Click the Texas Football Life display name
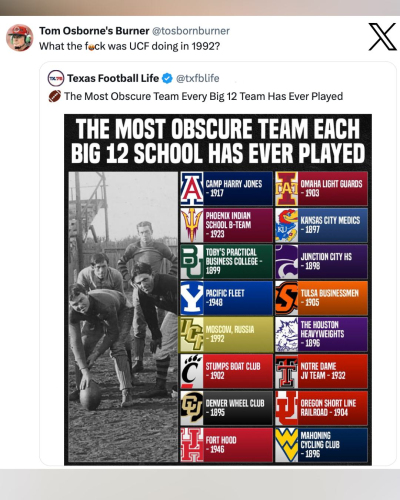This screenshot has width=400, height=500. click(113, 78)
